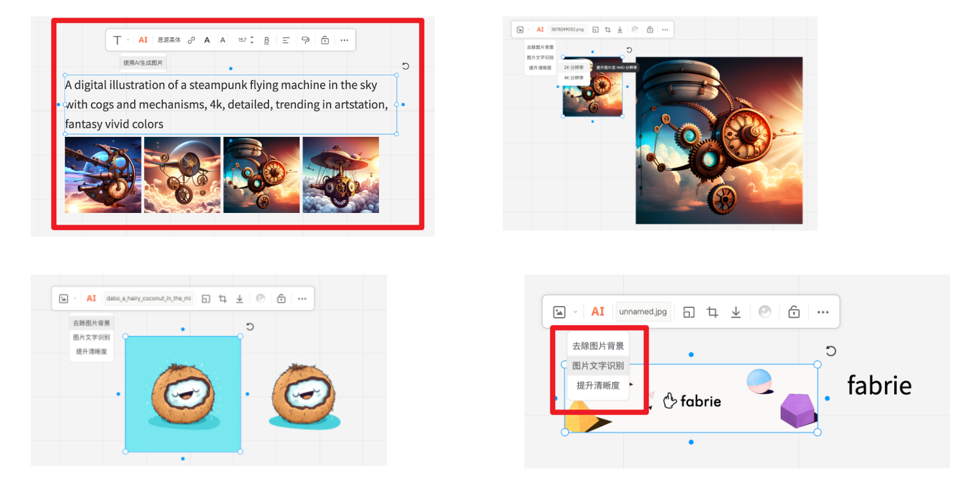The image size is (980, 477).
Task: Expand 提升清晰度 submenu in the unnamed.jpg AI menu
Action: pos(598,385)
